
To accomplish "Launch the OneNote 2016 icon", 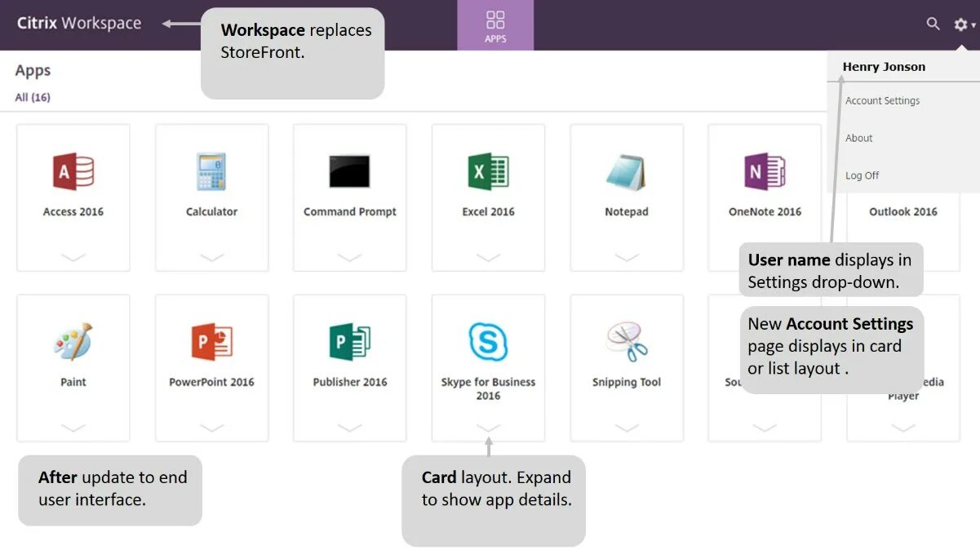I will pyautogui.click(x=765, y=172).
